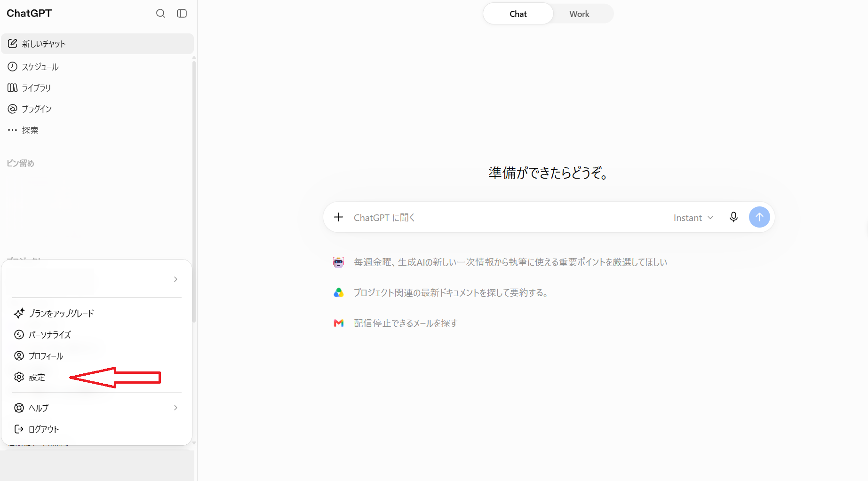Open the Instant model dropdown

[693, 218]
